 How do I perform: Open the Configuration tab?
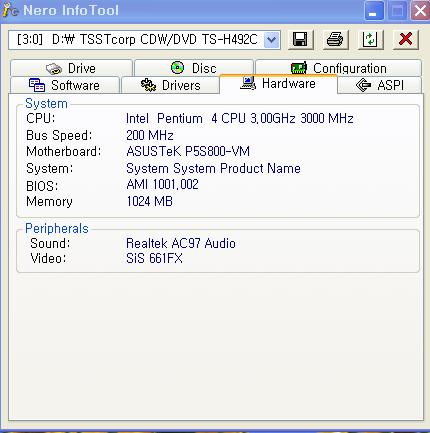(338, 68)
